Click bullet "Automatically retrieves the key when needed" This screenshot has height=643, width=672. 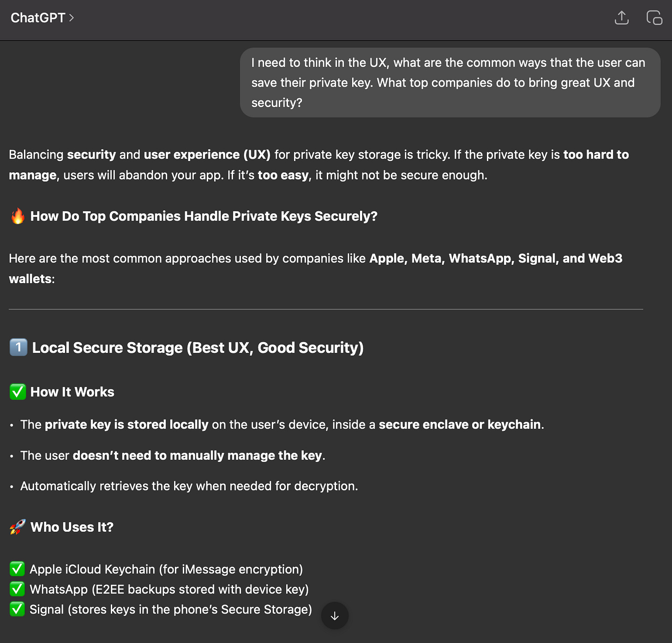(x=189, y=486)
